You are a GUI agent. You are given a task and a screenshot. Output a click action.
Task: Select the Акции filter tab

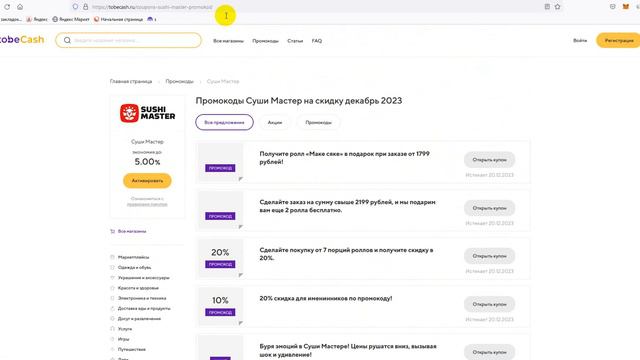(275, 122)
